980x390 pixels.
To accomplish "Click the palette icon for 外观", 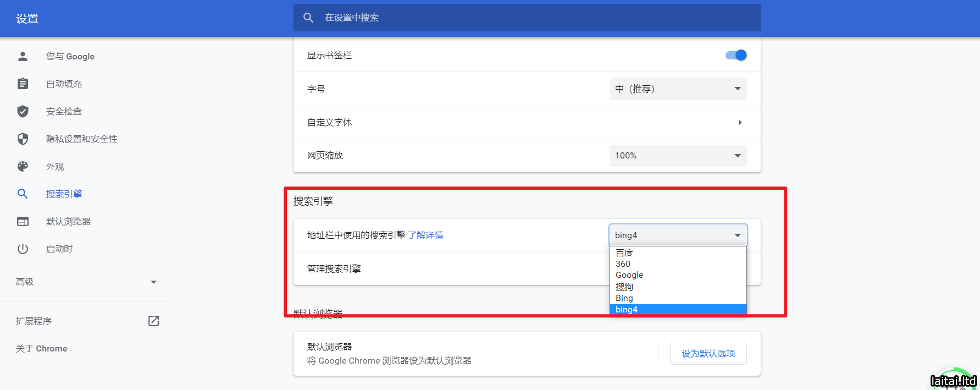I will pyautogui.click(x=23, y=166).
